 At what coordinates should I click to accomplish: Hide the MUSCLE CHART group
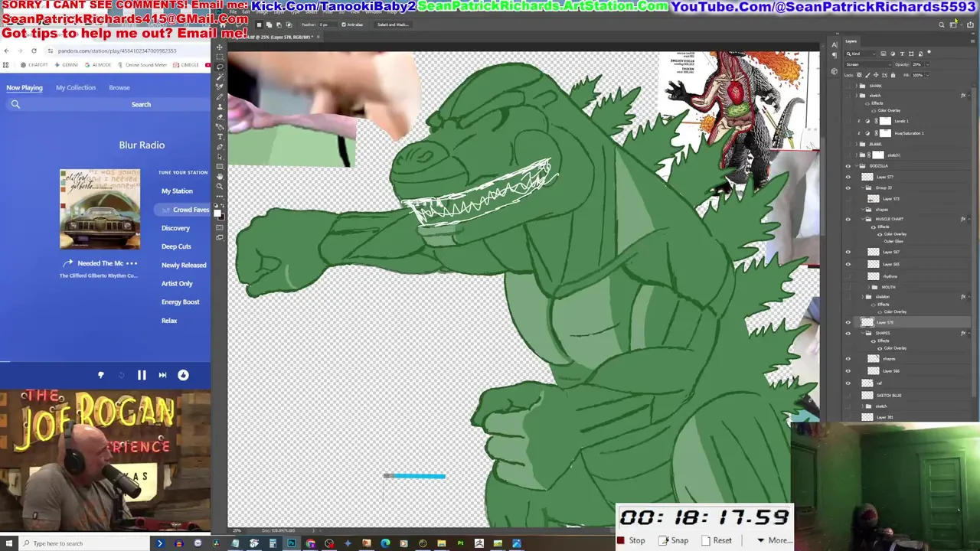848,219
